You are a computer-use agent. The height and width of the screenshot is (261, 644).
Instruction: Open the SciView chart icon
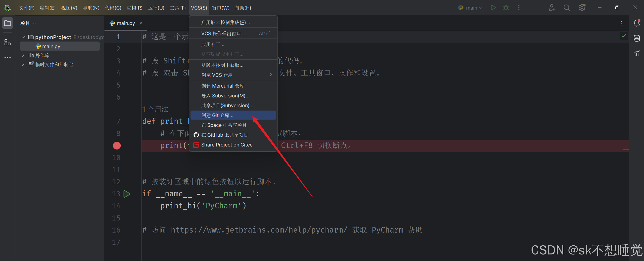point(637,53)
